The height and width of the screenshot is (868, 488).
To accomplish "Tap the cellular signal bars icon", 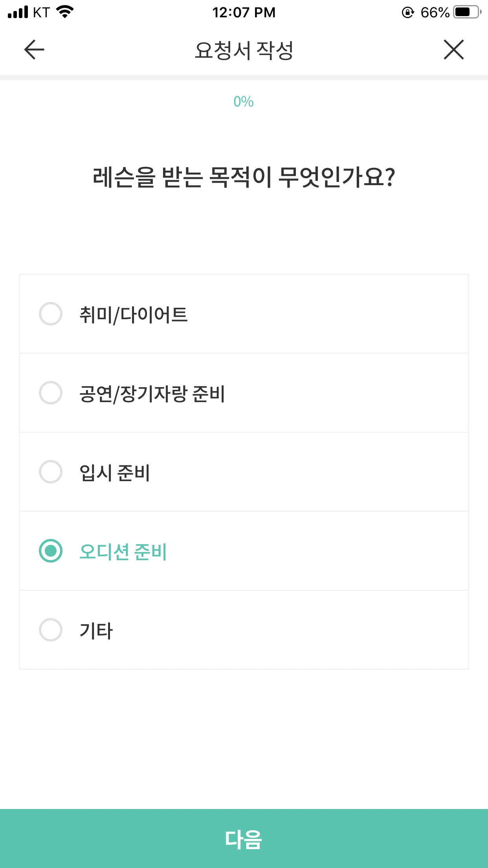I will pos(18,12).
